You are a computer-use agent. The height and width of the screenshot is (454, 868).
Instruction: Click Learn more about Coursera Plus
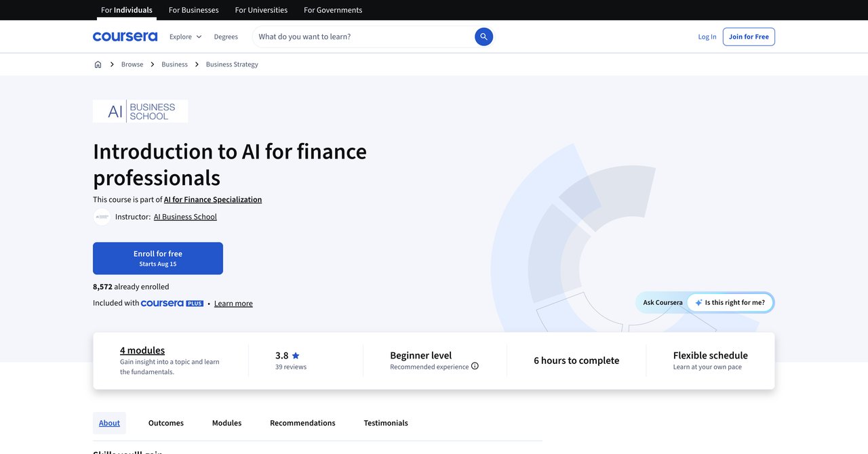(x=233, y=304)
